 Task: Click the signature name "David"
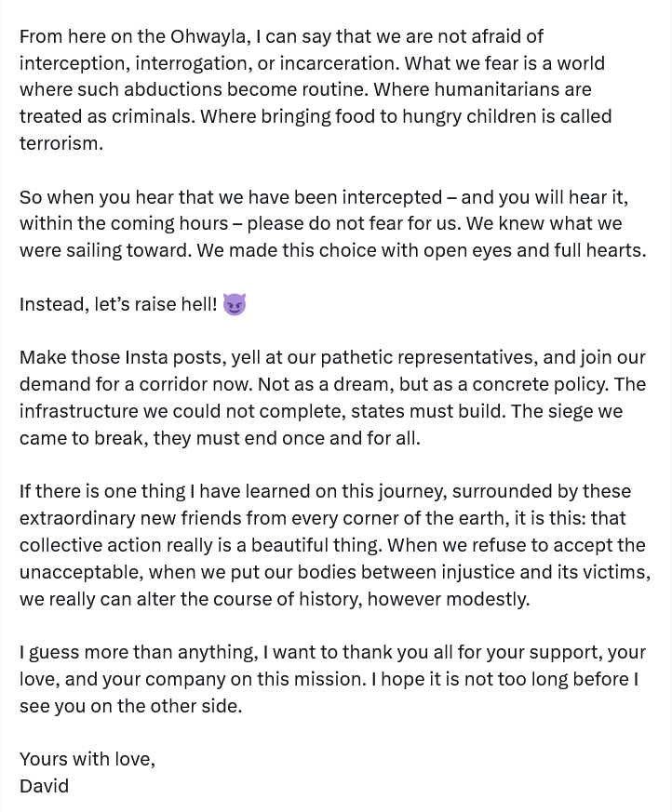(44, 786)
